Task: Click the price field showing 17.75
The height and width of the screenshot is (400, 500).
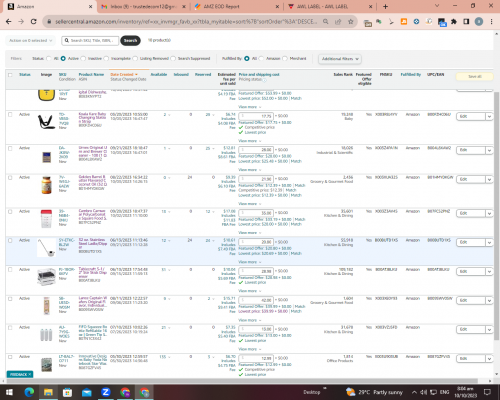Action: pyautogui.click(x=256, y=116)
